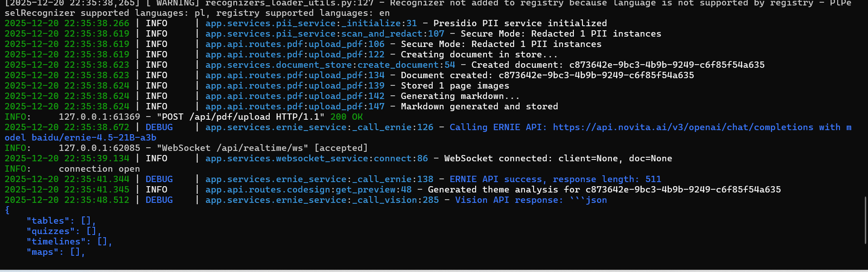Select 'app.services.ernie_service:_call_vision:285' reference
This screenshot has width=868, height=272.
point(322,200)
